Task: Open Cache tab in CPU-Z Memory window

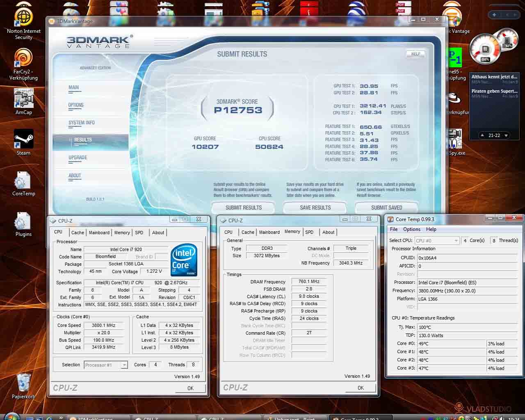Action: [248, 232]
